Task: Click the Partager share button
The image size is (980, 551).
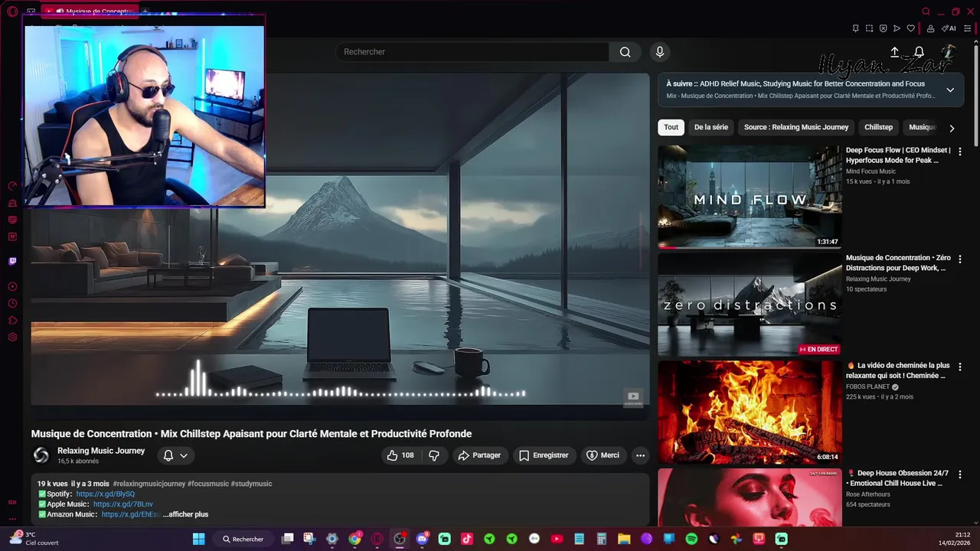Action: (479, 455)
